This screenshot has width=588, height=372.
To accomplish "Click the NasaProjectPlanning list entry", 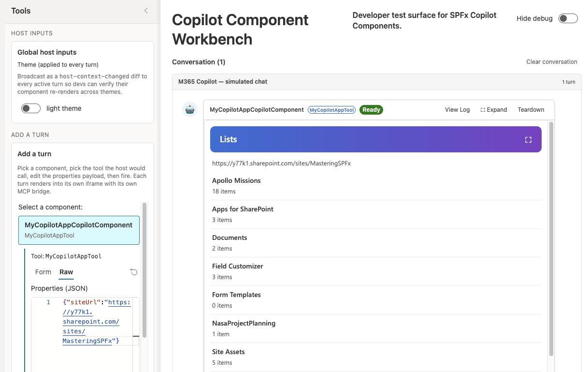I will point(377,328).
